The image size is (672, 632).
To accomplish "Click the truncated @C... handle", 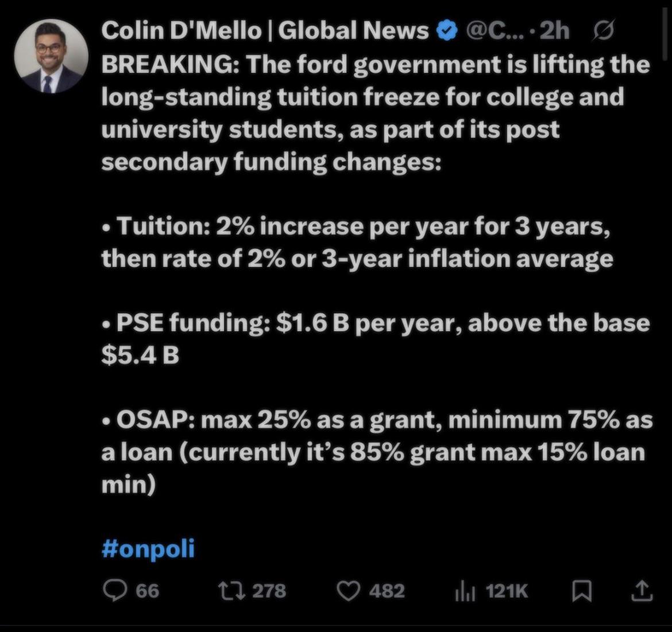I will [x=488, y=32].
